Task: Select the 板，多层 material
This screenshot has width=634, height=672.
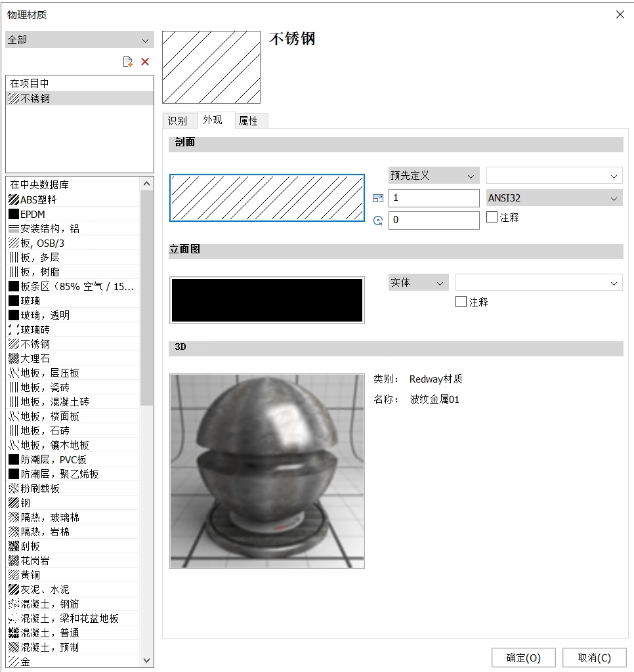Action: 74,257
